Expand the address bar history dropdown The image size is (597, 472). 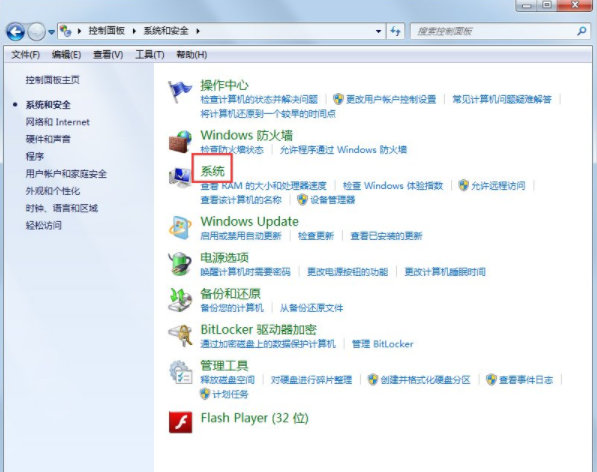(x=378, y=31)
